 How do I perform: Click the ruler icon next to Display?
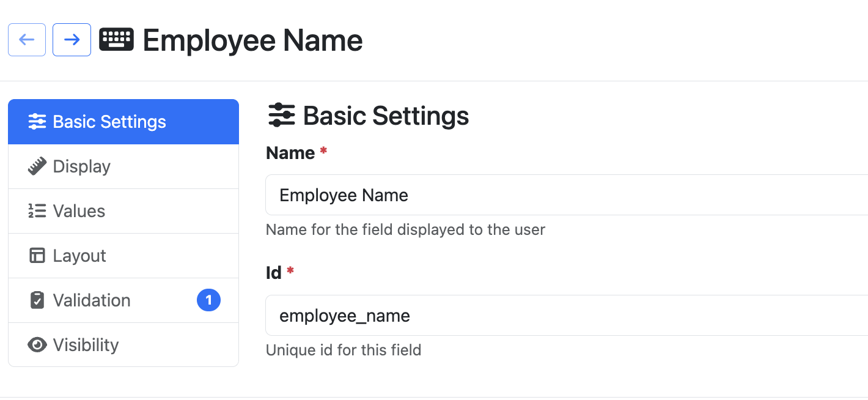37,166
